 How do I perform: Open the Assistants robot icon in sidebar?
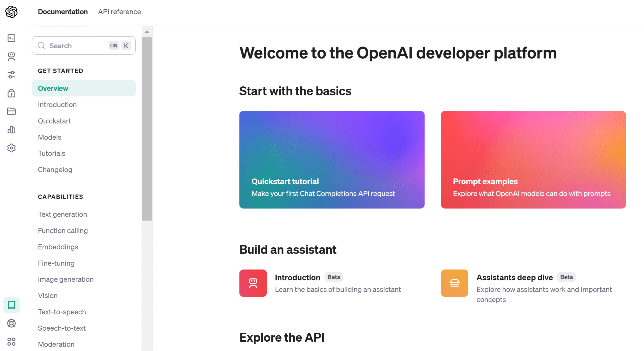click(x=11, y=56)
